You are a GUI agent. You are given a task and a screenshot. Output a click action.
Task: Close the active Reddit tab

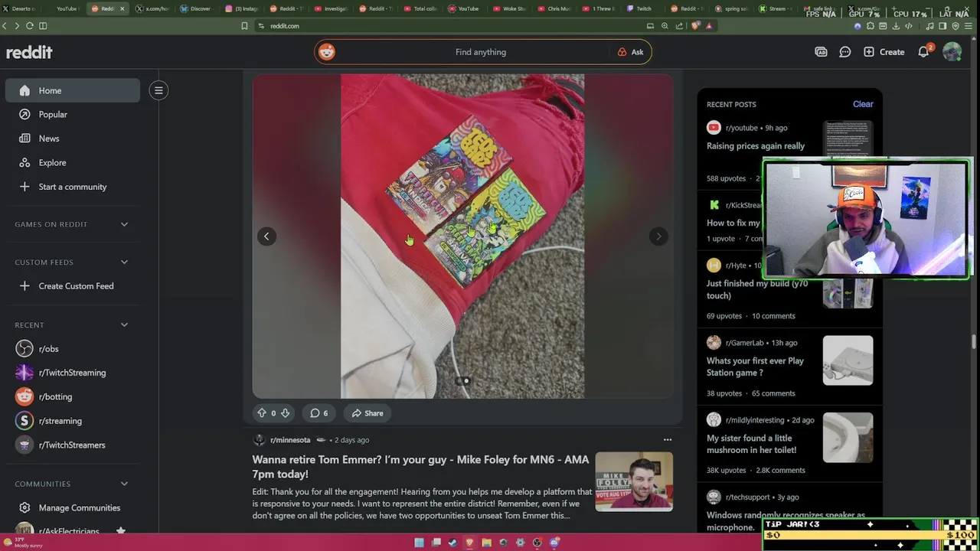pyautogui.click(x=121, y=8)
